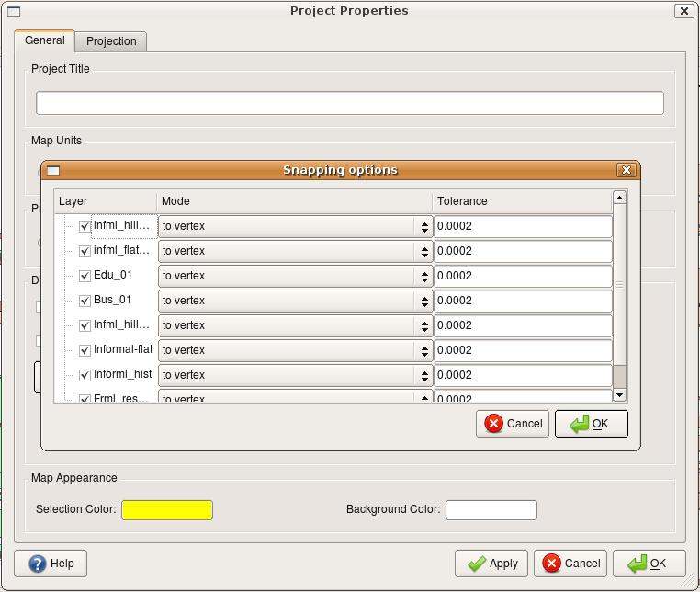Screen dimensions: 700x592
Task: Open Help for Project Properties
Action: click(51, 564)
